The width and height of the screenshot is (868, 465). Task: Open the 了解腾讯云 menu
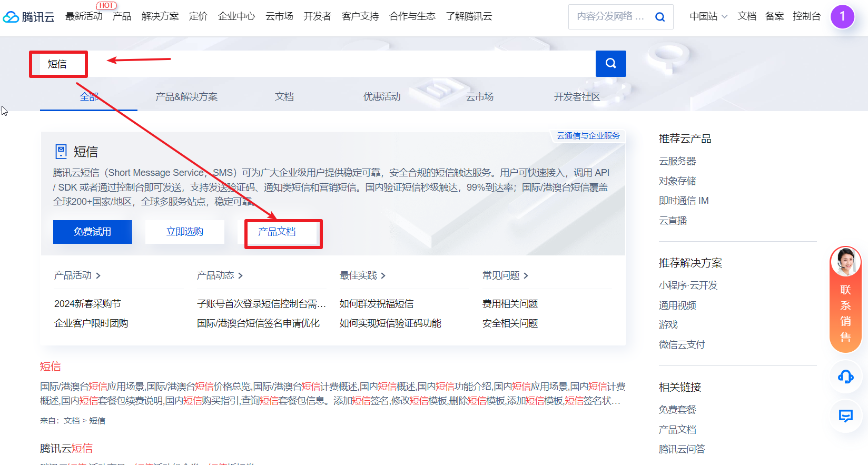pyautogui.click(x=469, y=16)
